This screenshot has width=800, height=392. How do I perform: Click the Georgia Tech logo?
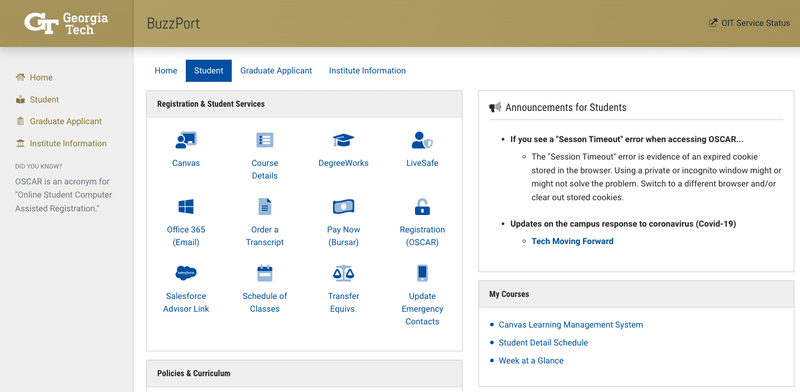[x=66, y=23]
